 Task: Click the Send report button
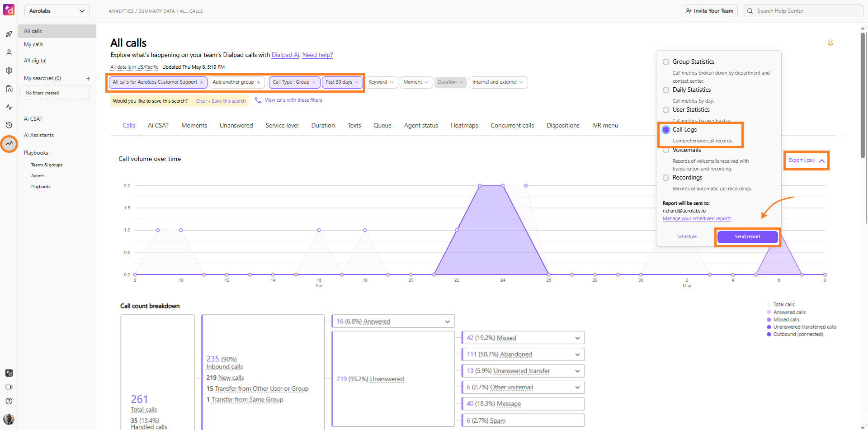(748, 237)
